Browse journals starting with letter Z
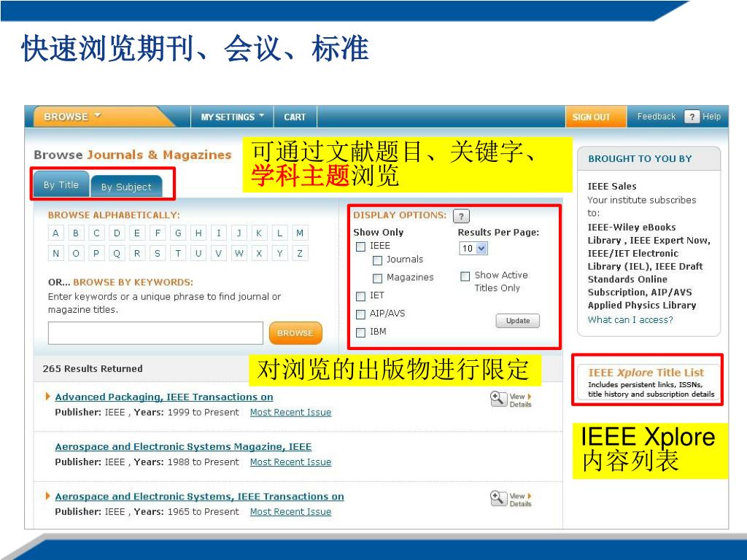This screenshot has width=747, height=560. [x=300, y=253]
